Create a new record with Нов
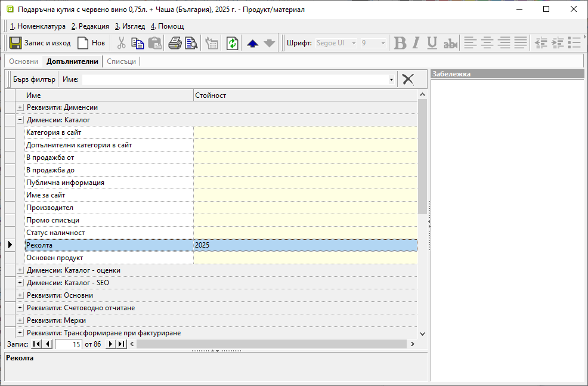Image resolution: width=588 pixels, height=386 pixels. tap(91, 43)
